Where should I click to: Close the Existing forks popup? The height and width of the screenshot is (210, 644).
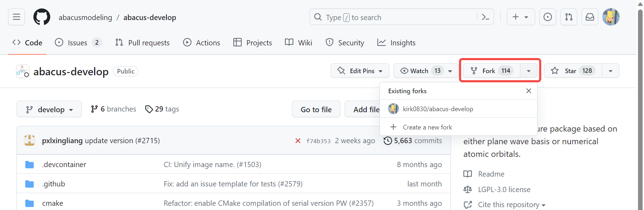[x=528, y=91]
